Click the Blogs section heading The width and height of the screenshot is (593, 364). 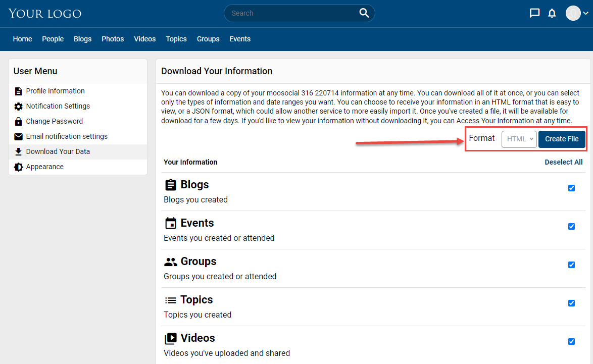pyautogui.click(x=195, y=184)
